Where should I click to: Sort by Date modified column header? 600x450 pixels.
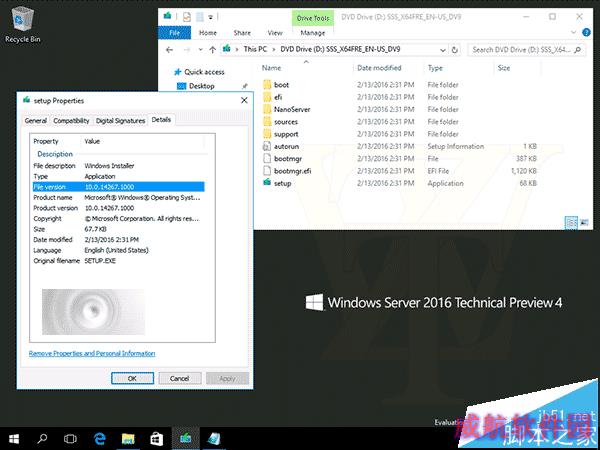(x=379, y=68)
